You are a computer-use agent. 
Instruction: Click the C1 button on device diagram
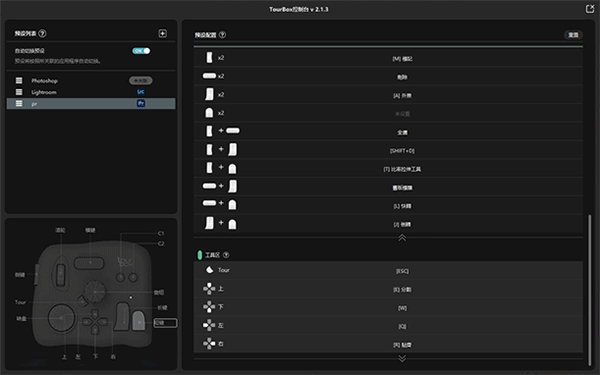(121, 277)
